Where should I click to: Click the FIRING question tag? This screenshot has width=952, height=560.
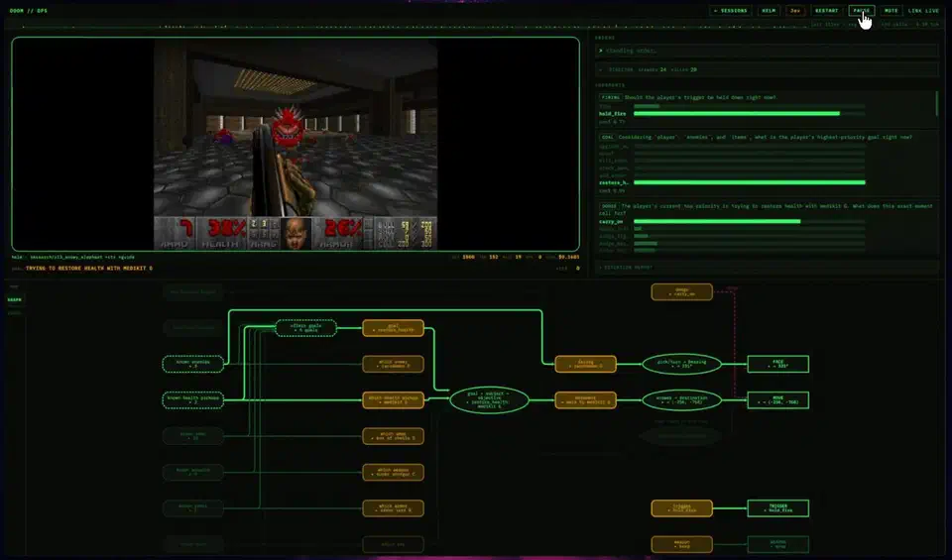click(x=610, y=97)
